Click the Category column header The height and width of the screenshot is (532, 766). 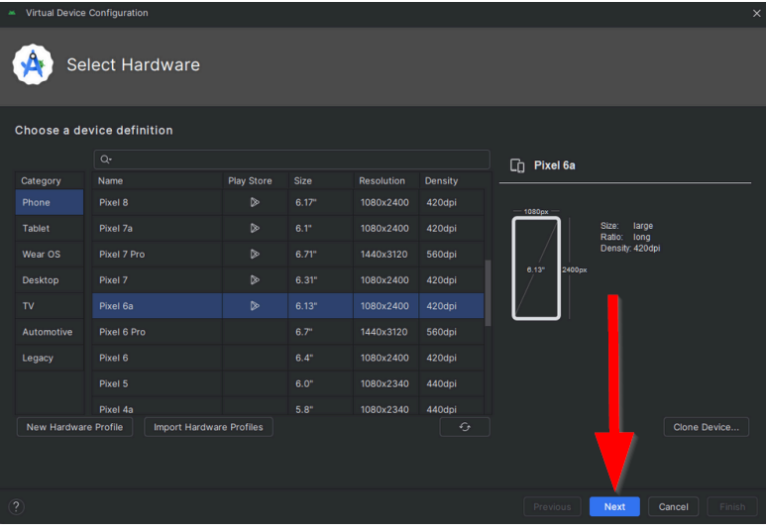click(x=50, y=180)
